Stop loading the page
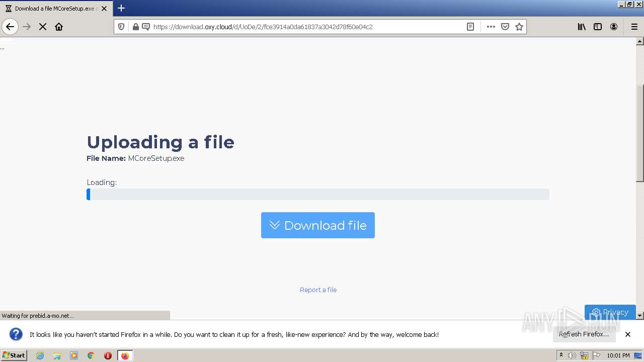 (x=43, y=27)
